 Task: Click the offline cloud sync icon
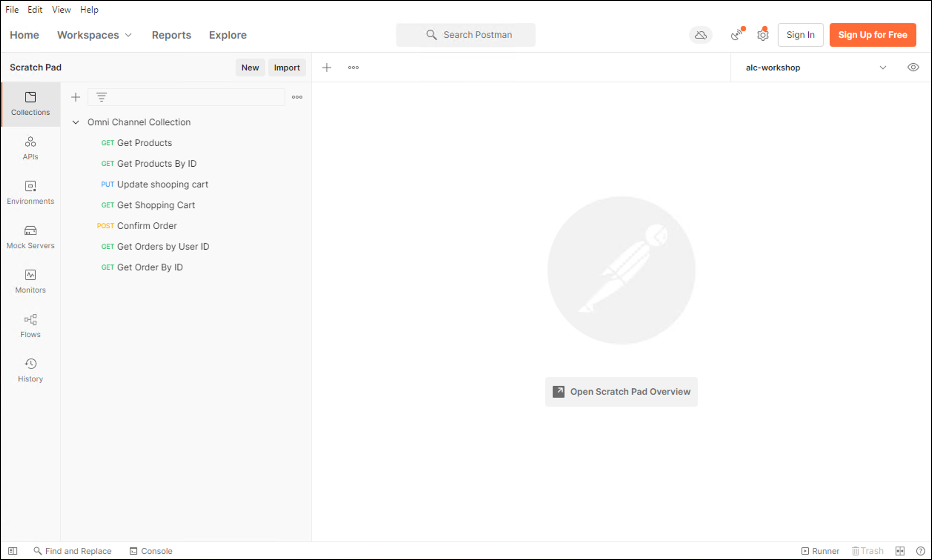tap(700, 35)
